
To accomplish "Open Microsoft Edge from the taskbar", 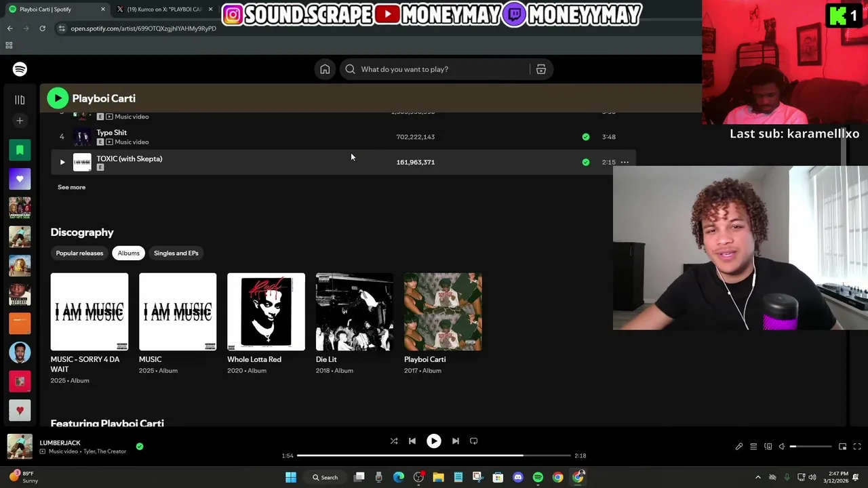I will pyautogui.click(x=399, y=477).
